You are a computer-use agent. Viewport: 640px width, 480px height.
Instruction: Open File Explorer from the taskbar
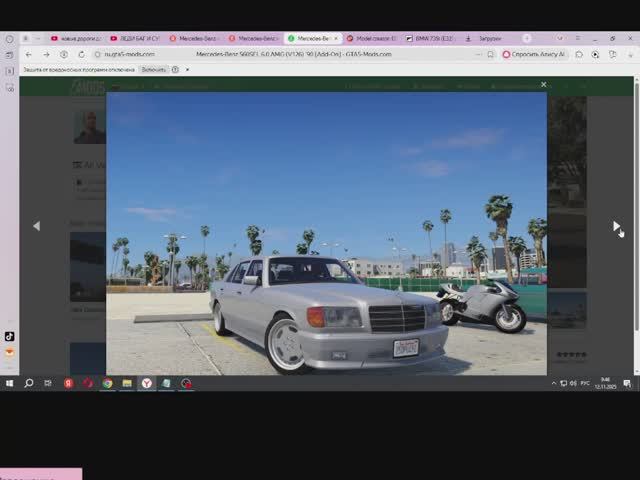point(127,383)
